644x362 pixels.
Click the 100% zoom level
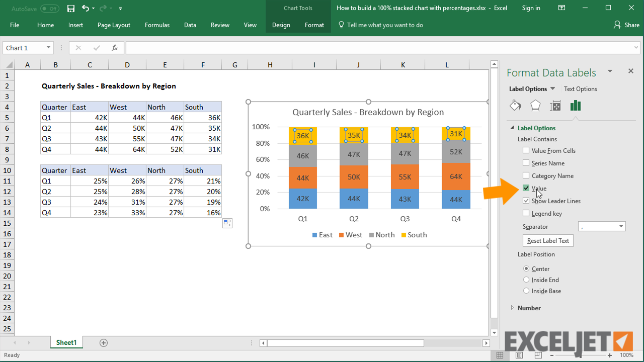pyautogui.click(x=626, y=355)
